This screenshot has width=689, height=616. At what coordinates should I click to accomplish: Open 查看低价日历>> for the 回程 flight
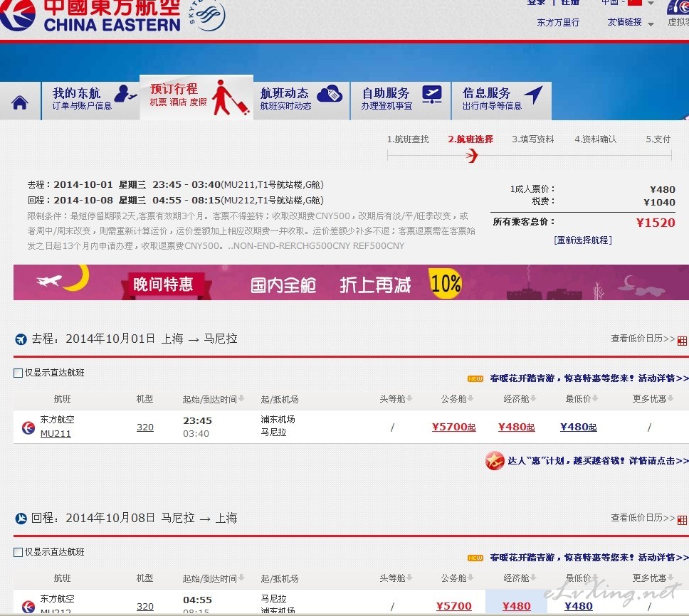(x=643, y=518)
